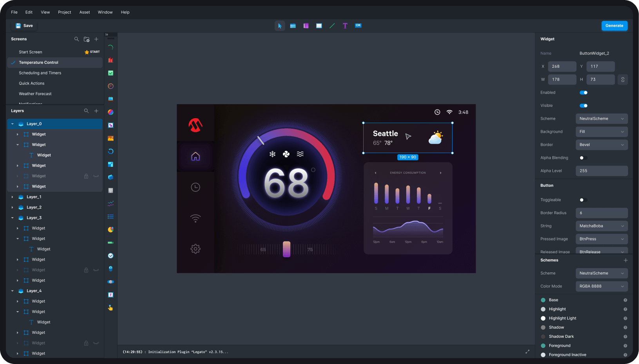This screenshot has width=639, height=364.
Task: Select the purple Text tool
Action: click(345, 26)
